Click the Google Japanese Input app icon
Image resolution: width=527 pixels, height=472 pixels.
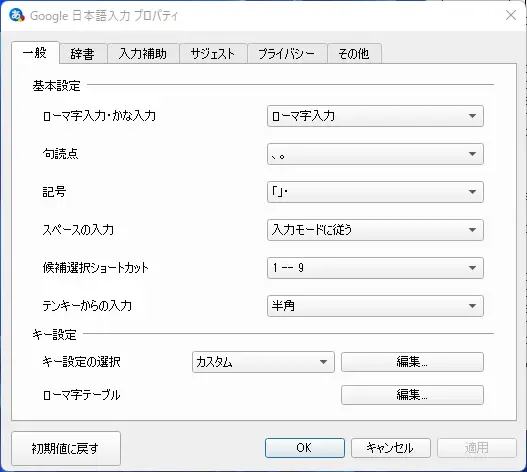pos(17,15)
